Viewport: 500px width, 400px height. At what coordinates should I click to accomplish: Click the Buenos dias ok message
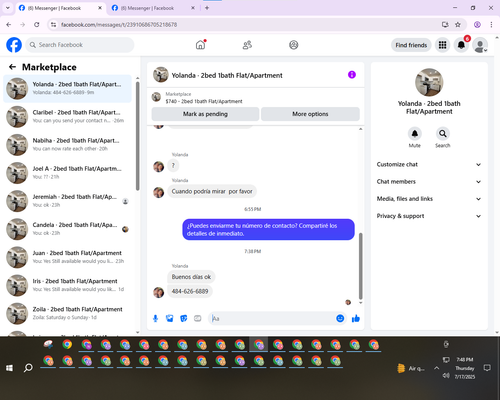[x=191, y=277]
